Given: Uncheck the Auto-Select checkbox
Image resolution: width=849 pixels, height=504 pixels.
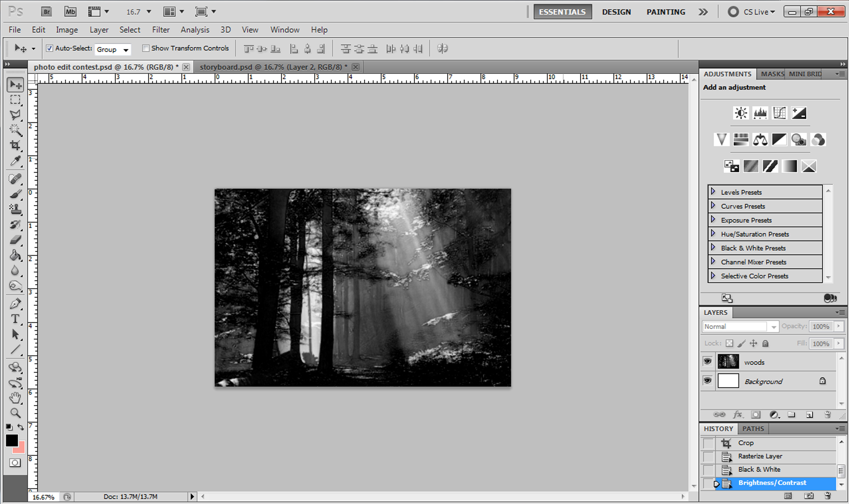Looking at the screenshot, I should [x=50, y=48].
